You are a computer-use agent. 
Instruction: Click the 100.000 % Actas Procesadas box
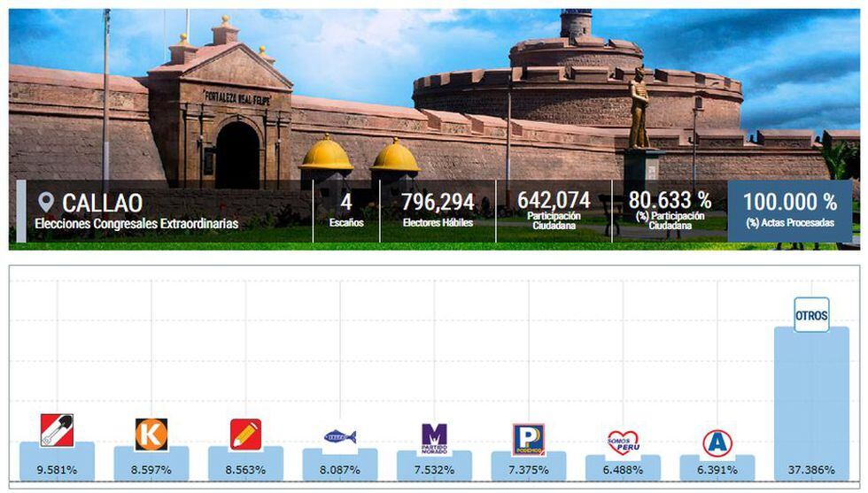(x=789, y=211)
